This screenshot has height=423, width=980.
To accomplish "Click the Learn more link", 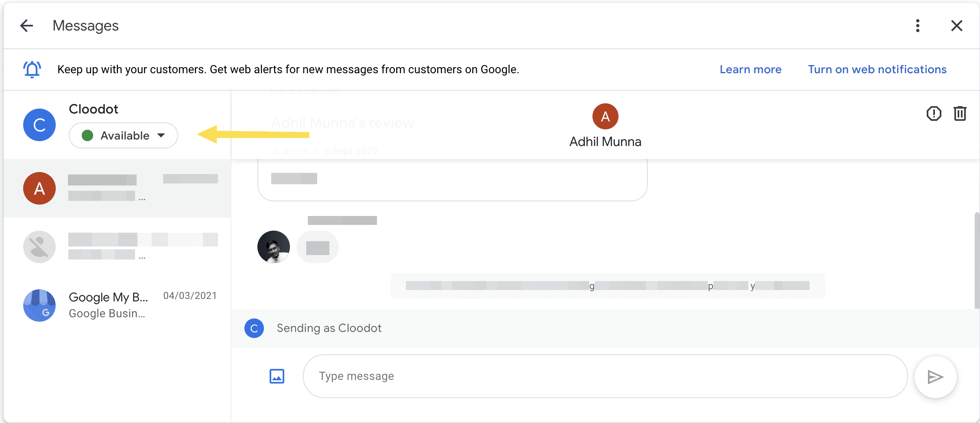I will 750,70.
